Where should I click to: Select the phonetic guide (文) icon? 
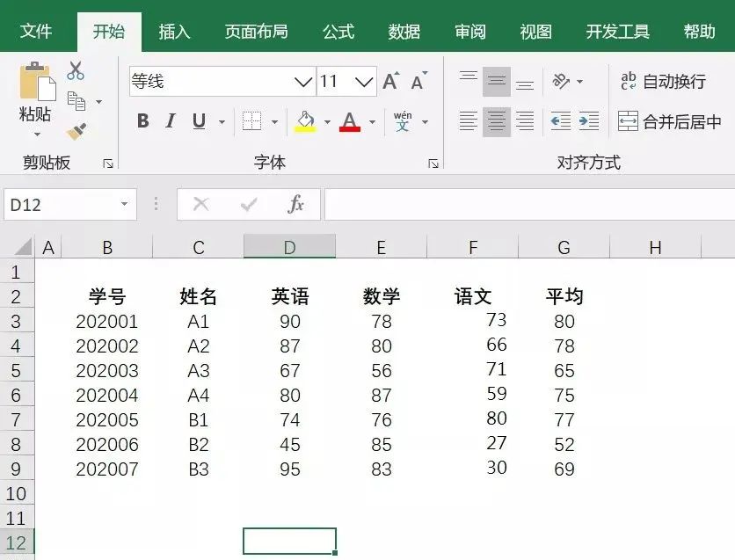(401, 120)
